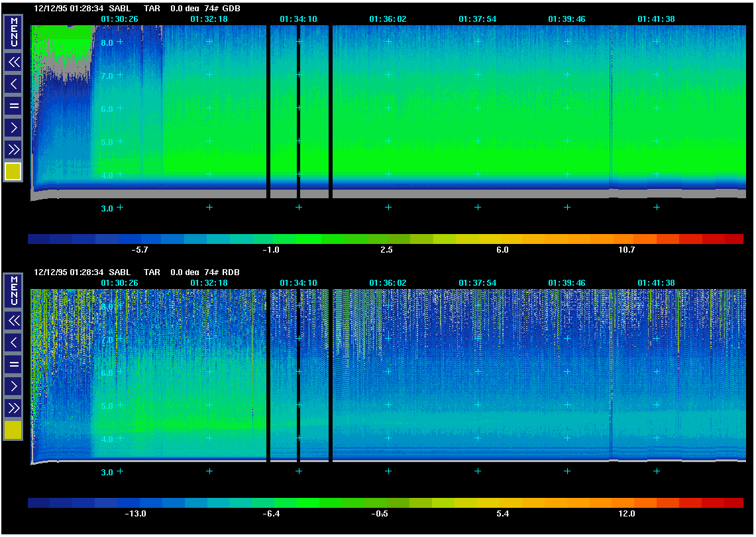Select the 01:36:02 time marker in GDB plot
Screen dimensions: 756x537
[x=388, y=19]
